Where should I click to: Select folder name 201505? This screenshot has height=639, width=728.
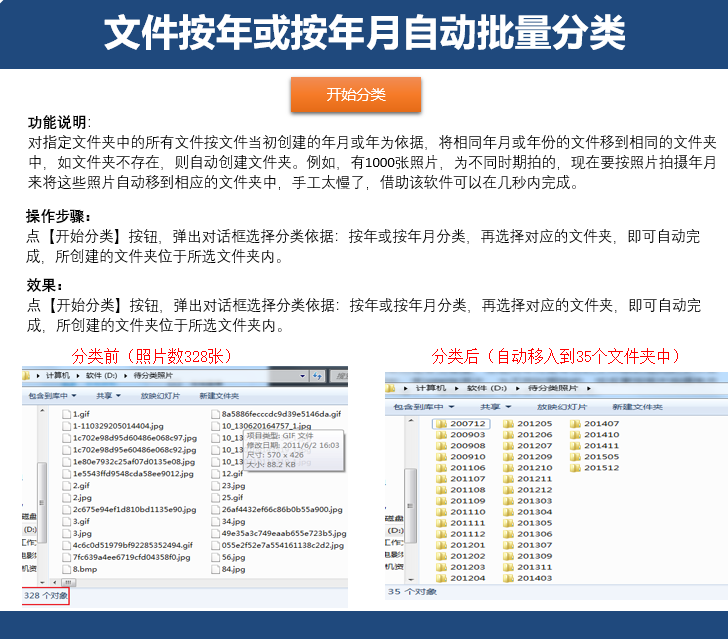click(601, 457)
